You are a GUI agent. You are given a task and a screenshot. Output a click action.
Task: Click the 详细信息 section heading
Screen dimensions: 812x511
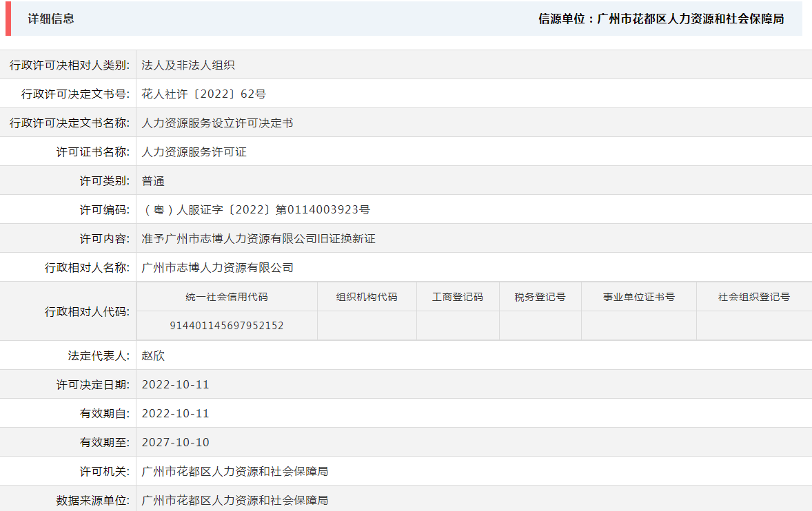pos(51,19)
